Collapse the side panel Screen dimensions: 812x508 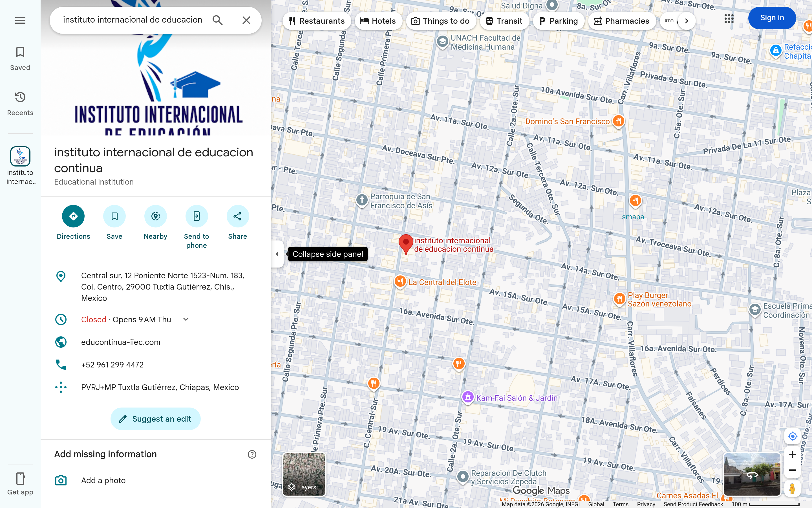(x=277, y=254)
